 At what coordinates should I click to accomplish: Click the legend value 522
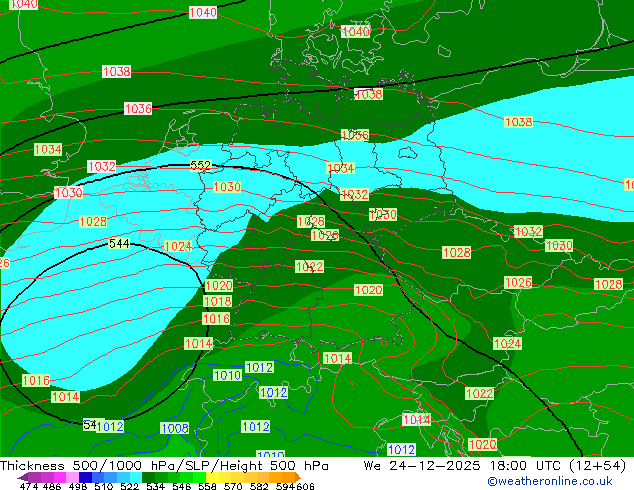(129, 486)
